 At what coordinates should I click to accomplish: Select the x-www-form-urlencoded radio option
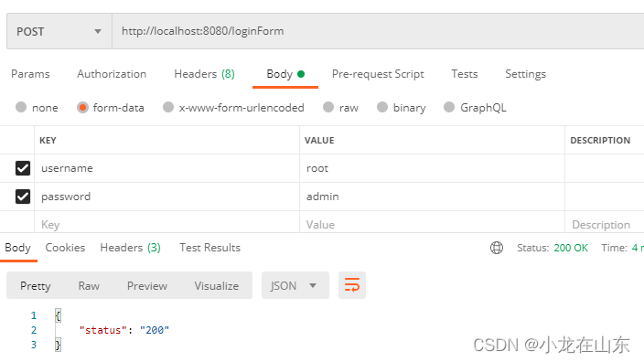click(x=168, y=107)
